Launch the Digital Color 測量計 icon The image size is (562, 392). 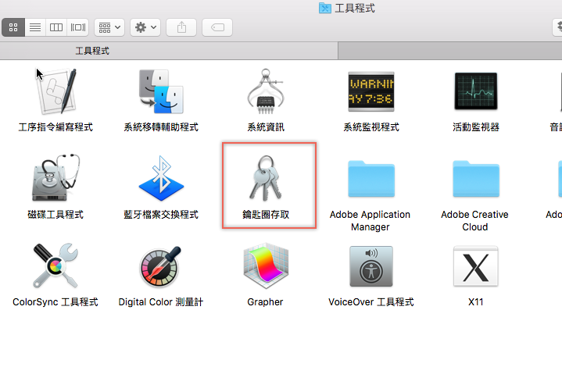161,265
